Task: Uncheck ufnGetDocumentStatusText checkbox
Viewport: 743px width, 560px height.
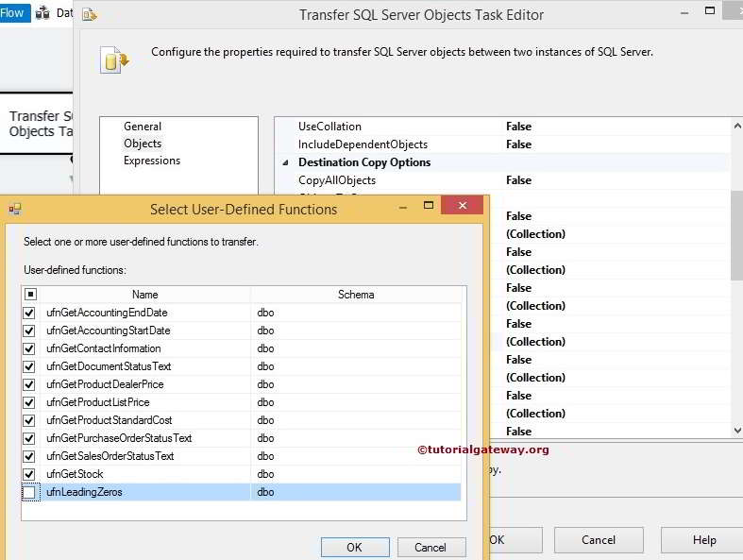Action: pos(29,367)
